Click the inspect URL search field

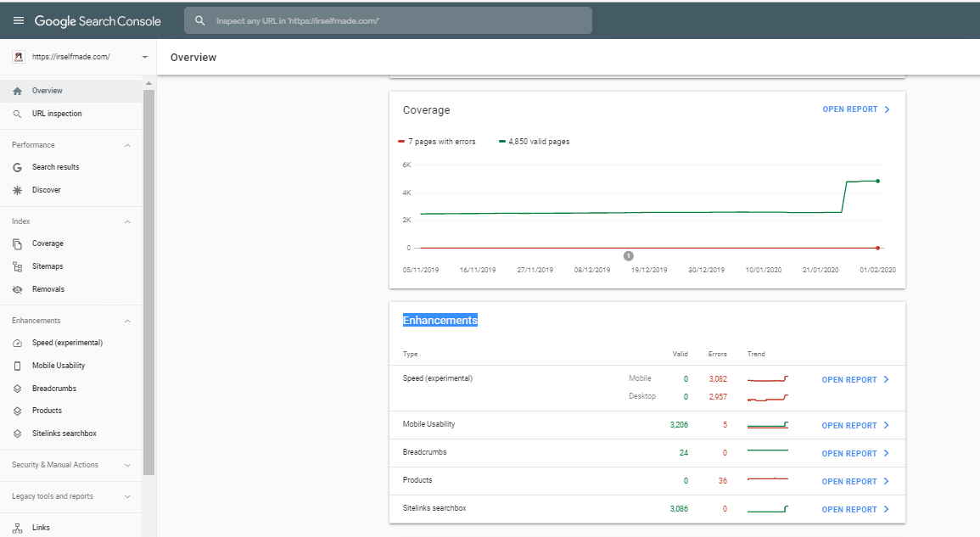[388, 20]
